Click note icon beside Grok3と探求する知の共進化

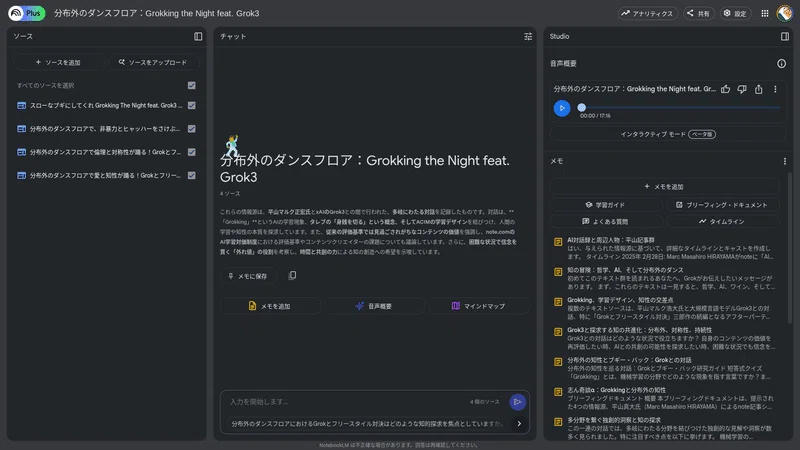click(x=558, y=332)
